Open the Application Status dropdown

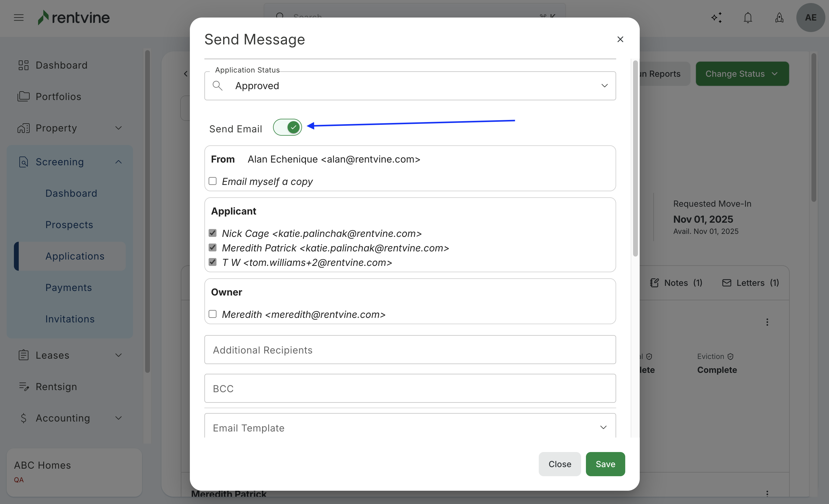604,86
